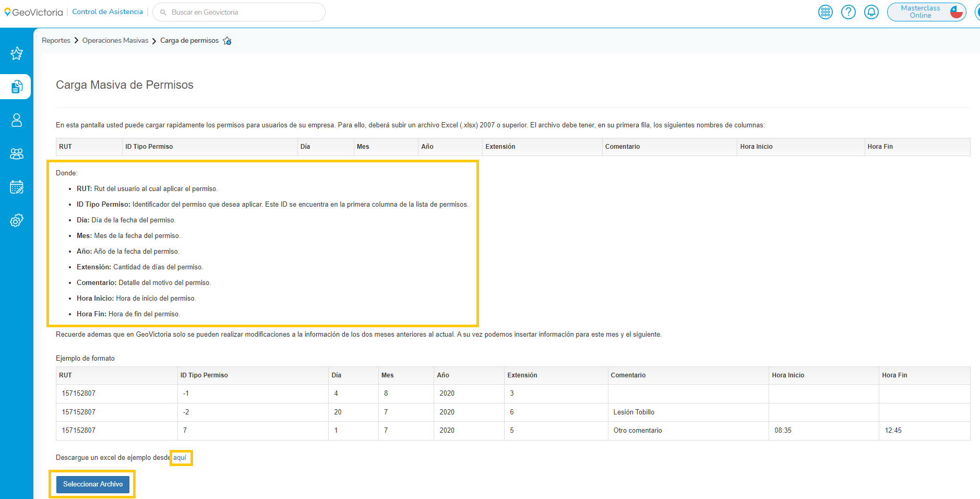This screenshot has width=980, height=499.
Task: Click the Seleccionar Archivo button
Action: [x=93, y=484]
